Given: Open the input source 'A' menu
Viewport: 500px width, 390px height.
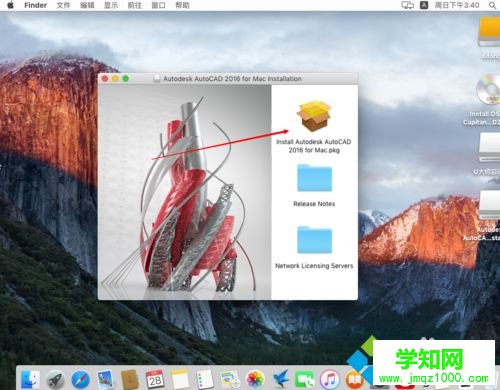Looking at the screenshot, I should click(x=424, y=5).
